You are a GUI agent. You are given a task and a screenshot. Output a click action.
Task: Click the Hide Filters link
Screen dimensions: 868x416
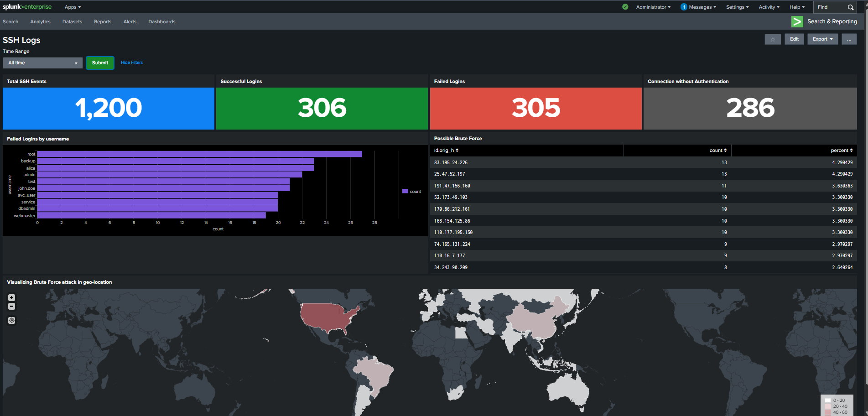(x=131, y=62)
